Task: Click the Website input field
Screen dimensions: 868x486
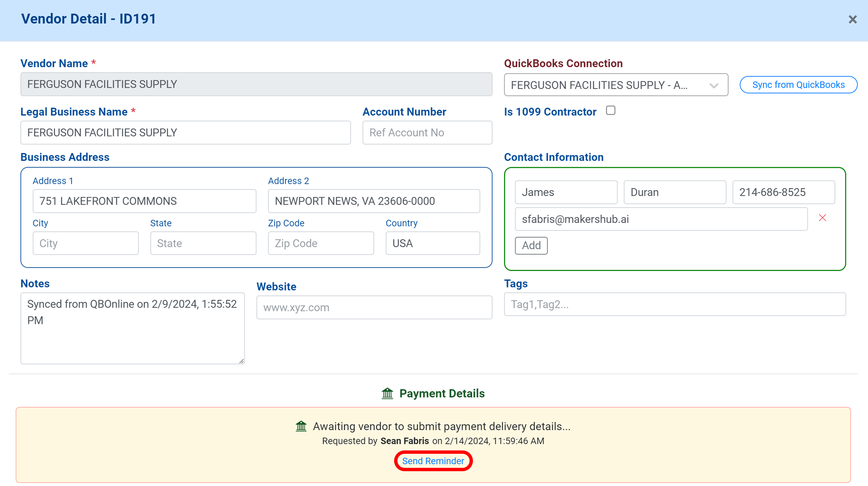Action: pyautogui.click(x=374, y=307)
